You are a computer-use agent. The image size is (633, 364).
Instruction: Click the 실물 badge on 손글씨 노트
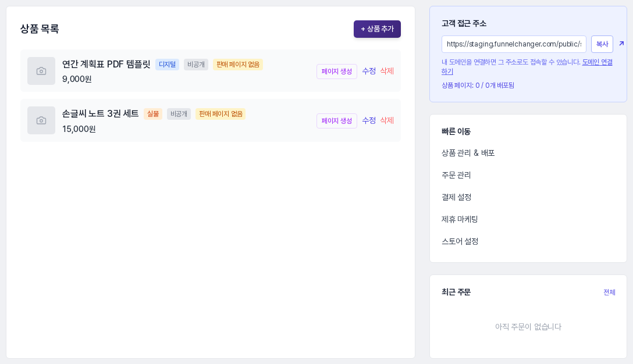(x=153, y=114)
